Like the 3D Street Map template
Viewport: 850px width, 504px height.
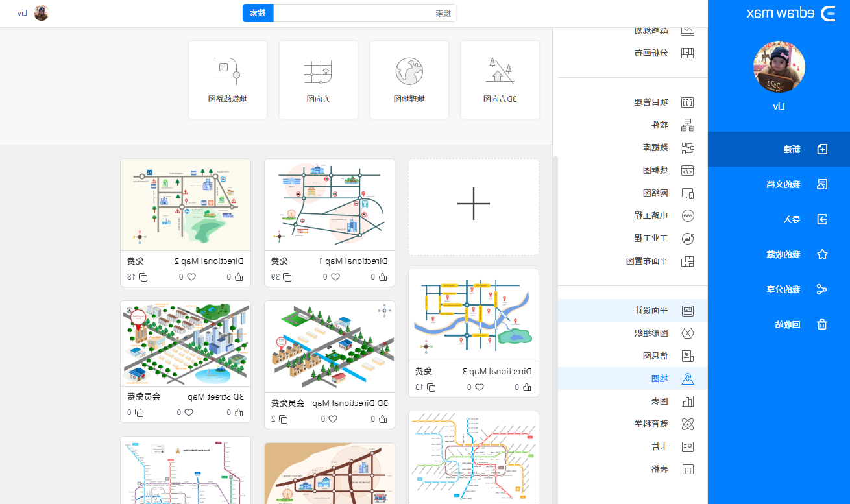(x=239, y=413)
